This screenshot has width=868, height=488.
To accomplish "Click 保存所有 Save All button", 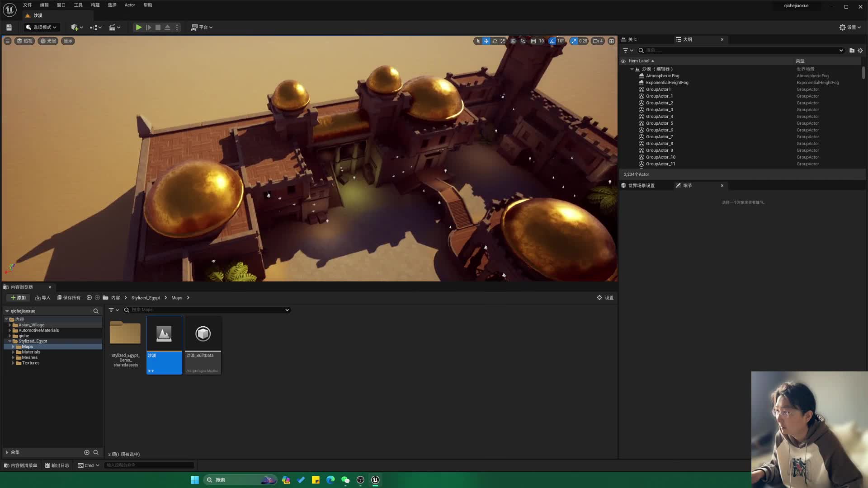I will [x=69, y=298].
